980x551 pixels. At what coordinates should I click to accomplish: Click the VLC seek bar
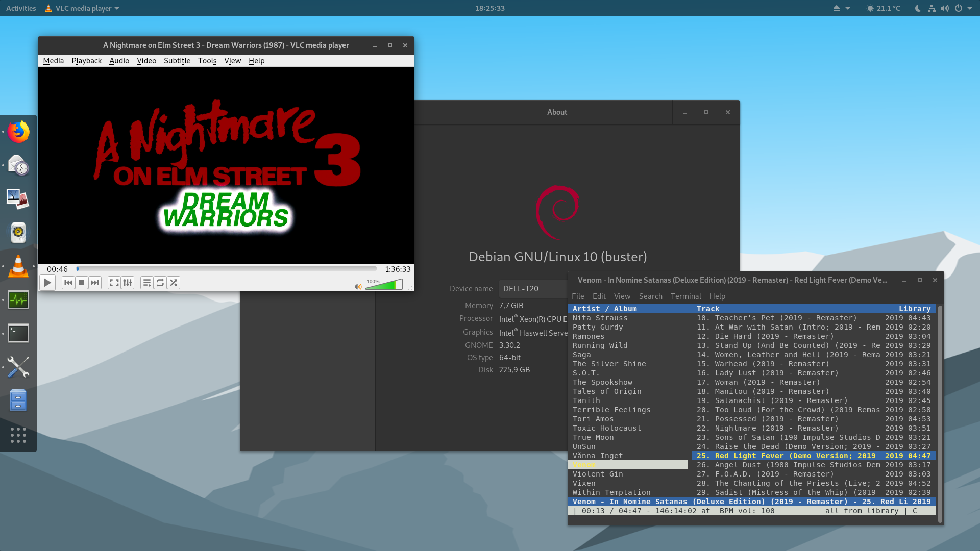pos(227,269)
